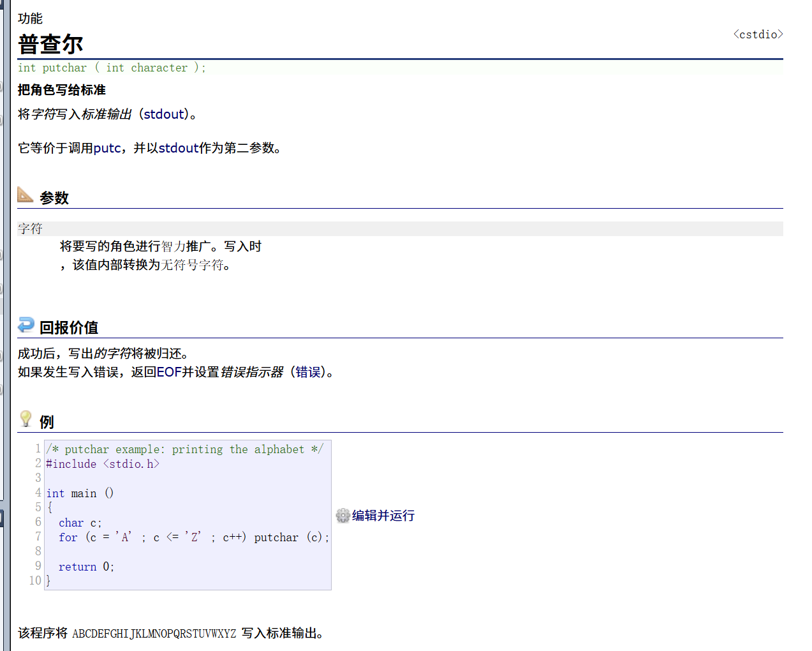This screenshot has width=812, height=651.
Task: Click the 智力 type link under parameters
Action: coord(171,246)
